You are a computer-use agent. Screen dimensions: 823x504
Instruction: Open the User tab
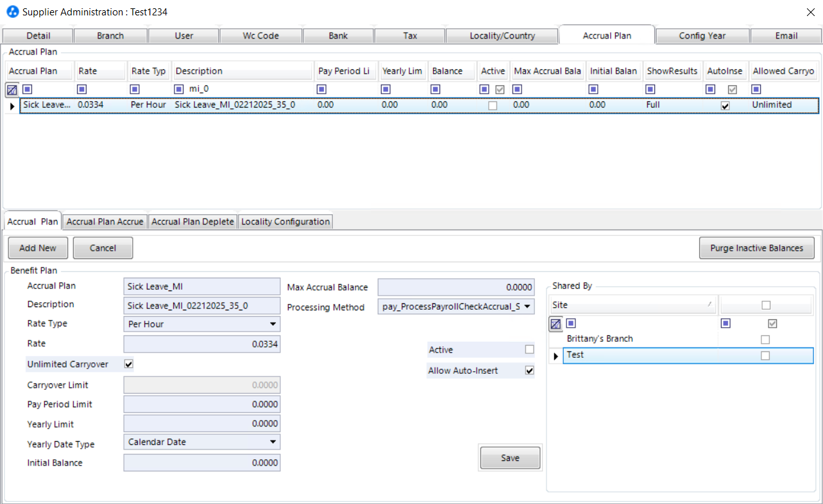pyautogui.click(x=183, y=35)
